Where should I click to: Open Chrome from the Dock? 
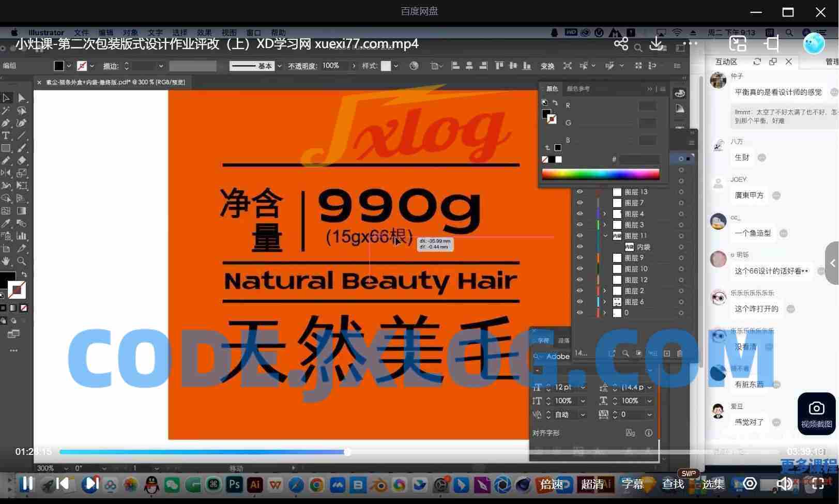pos(317,484)
